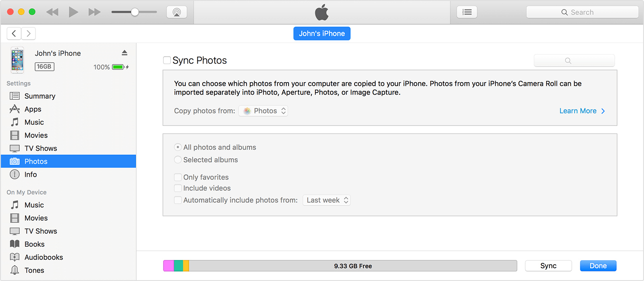Click the play button
The width and height of the screenshot is (644, 281).
click(x=73, y=12)
